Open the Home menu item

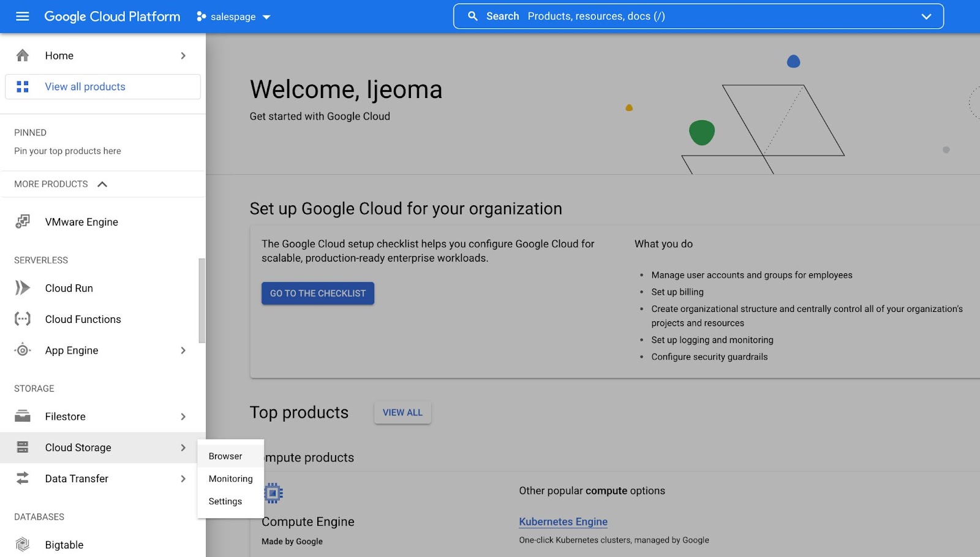click(x=102, y=56)
